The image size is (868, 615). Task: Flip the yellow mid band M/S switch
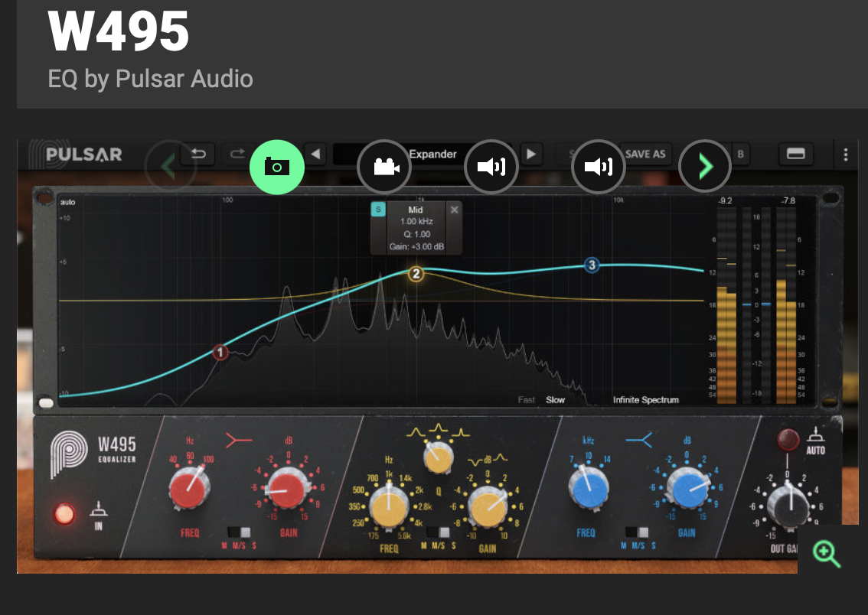coord(439,532)
